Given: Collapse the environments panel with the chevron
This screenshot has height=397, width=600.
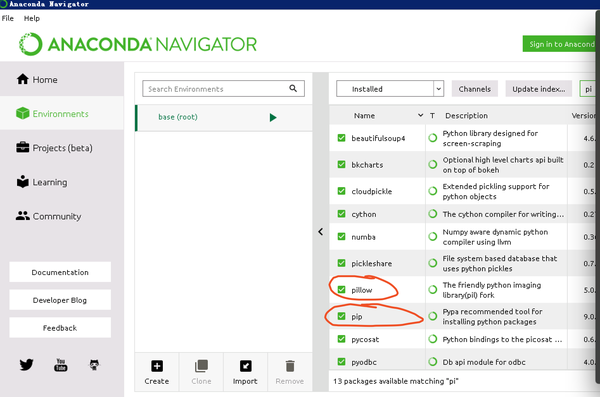Looking at the screenshot, I should 321,232.
